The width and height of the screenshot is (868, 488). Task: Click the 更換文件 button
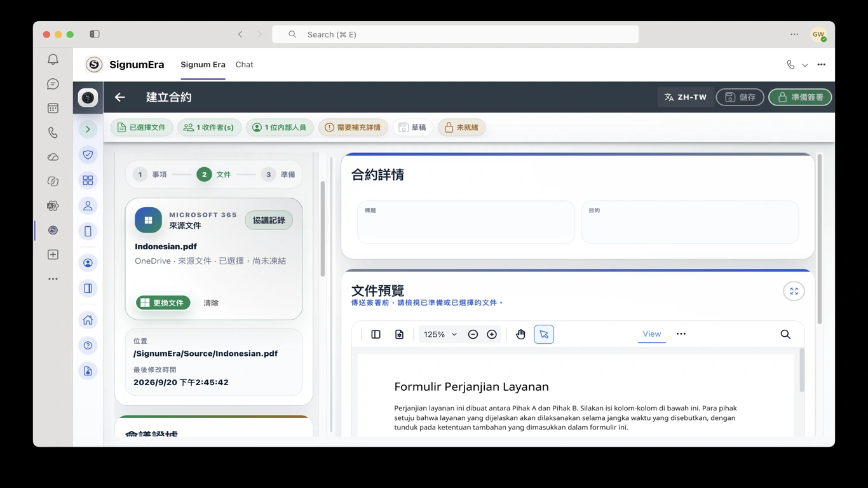tap(163, 303)
